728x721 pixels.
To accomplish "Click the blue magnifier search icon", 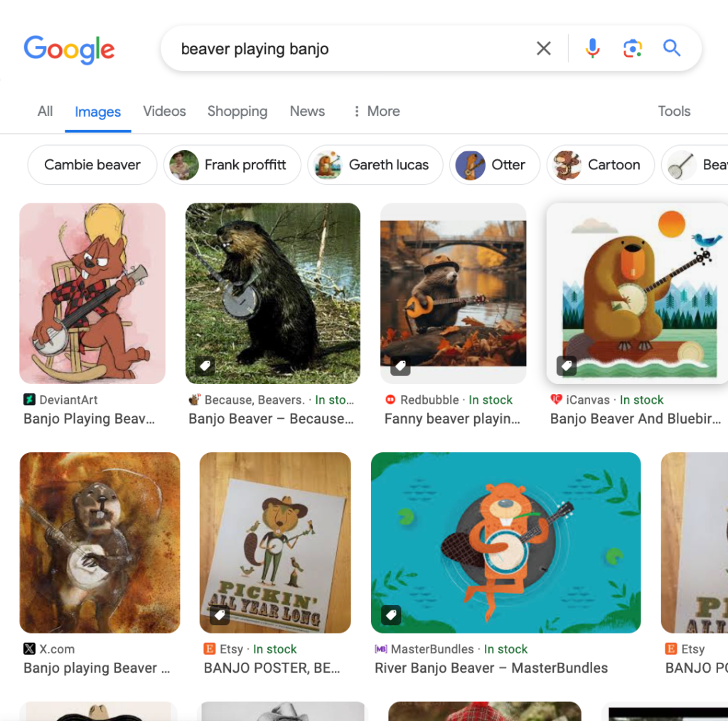I will pos(672,48).
